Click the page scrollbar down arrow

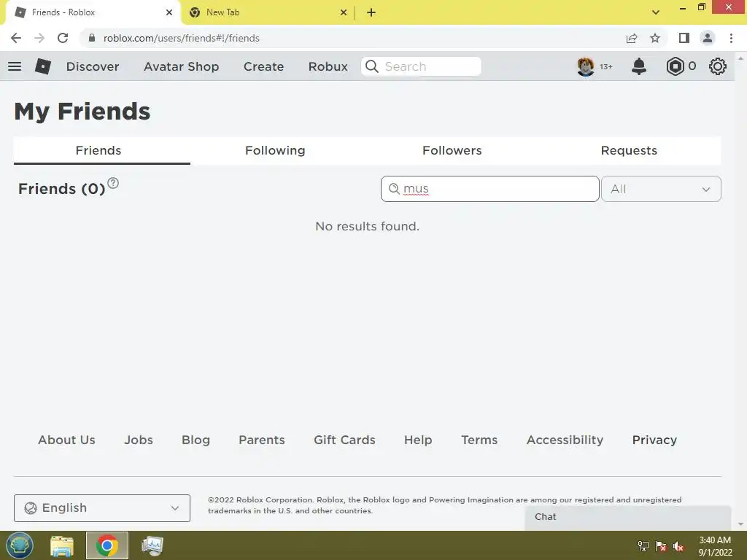(x=740, y=524)
